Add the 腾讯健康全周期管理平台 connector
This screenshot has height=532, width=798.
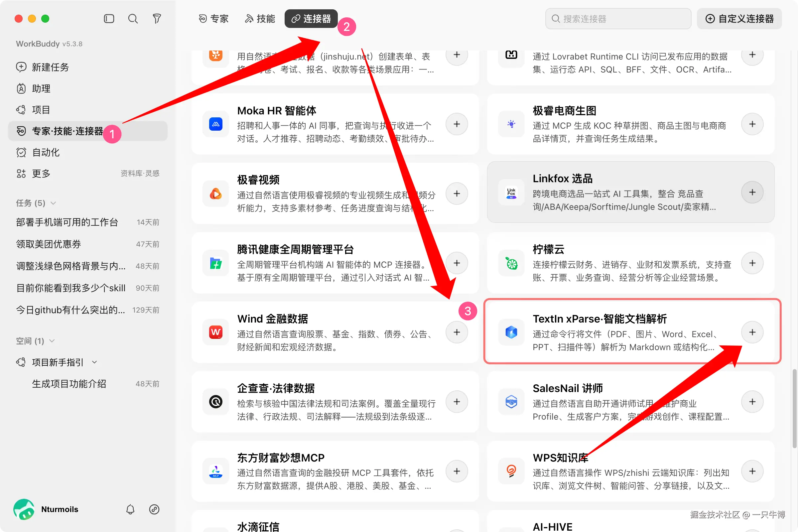[x=457, y=263]
